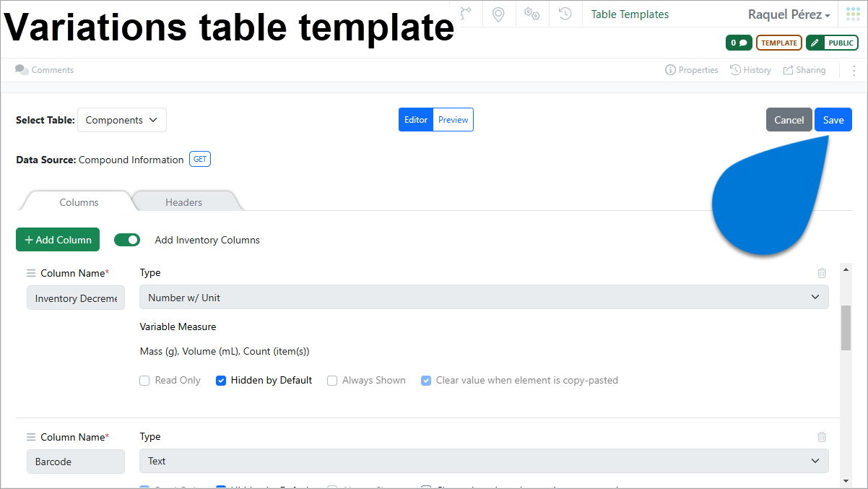Switch to the Headers tab
The width and height of the screenshot is (868, 489).
[x=184, y=202]
